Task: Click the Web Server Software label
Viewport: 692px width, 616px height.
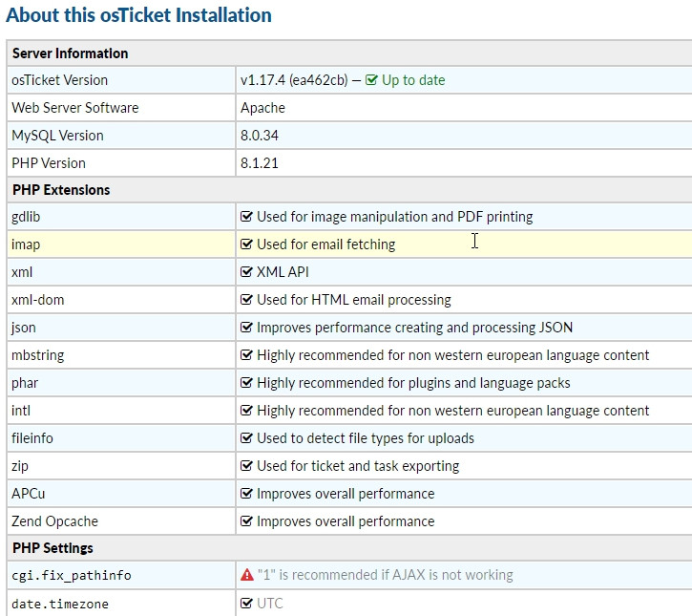Action: pos(75,108)
